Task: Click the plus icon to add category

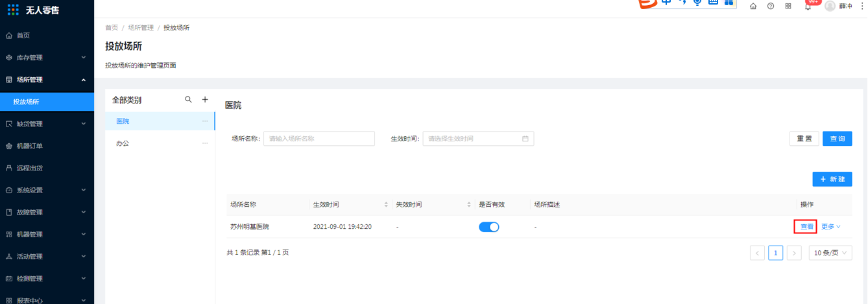Action: (x=205, y=100)
